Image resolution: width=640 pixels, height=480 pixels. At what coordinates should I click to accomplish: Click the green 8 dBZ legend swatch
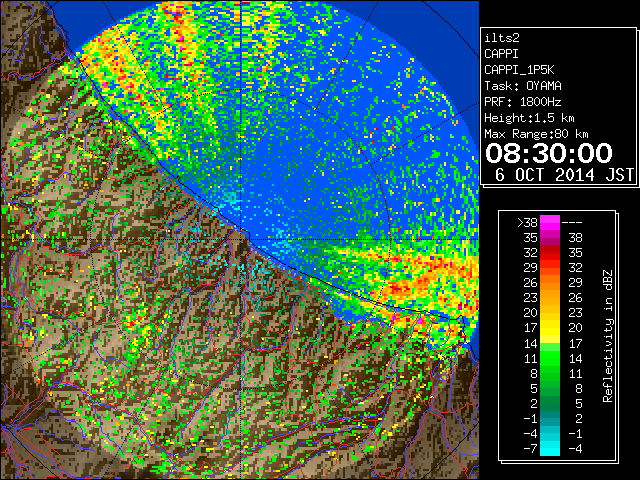[x=550, y=373]
